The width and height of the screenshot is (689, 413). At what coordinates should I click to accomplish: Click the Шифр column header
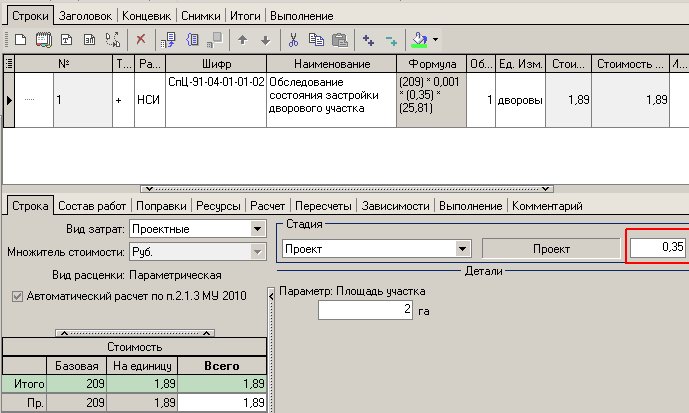[x=216, y=64]
